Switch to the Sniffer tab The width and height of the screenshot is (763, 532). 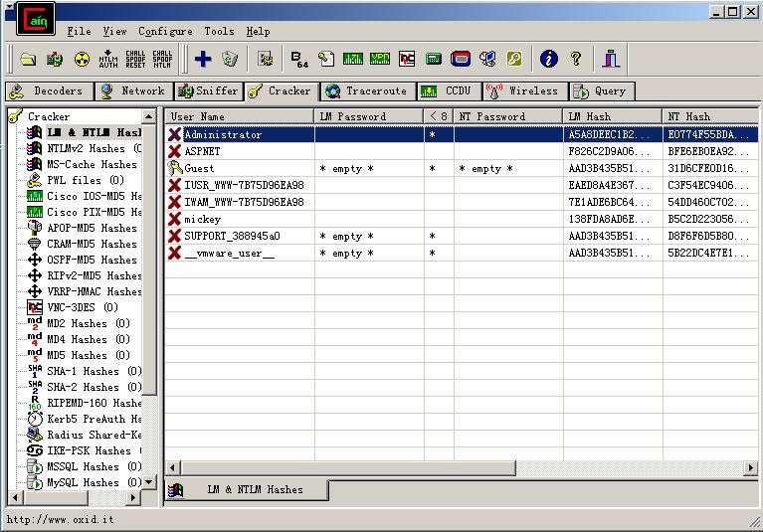coord(209,90)
